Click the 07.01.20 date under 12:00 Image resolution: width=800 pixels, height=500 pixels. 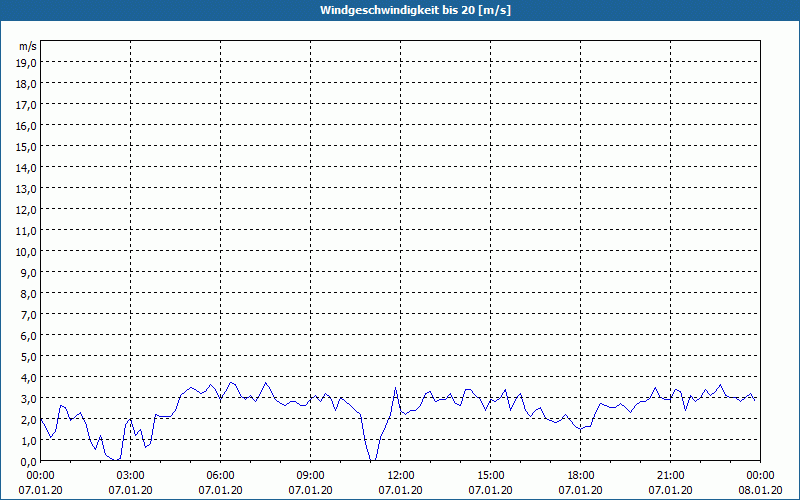(x=401, y=490)
